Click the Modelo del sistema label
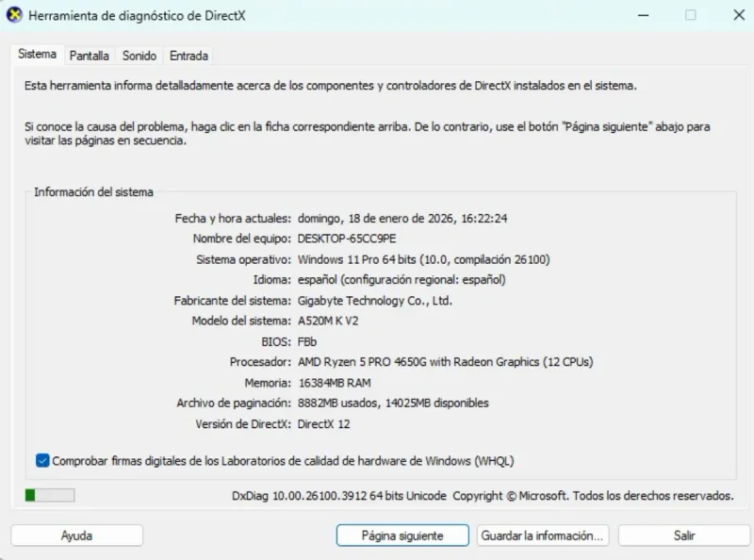This screenshot has height=560, width=754. pyautogui.click(x=241, y=321)
